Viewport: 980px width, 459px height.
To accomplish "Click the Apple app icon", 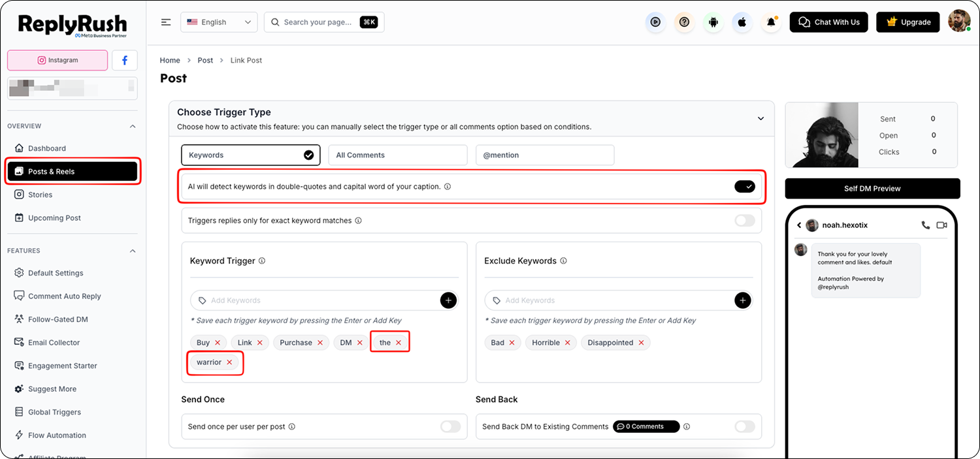I will pos(742,22).
